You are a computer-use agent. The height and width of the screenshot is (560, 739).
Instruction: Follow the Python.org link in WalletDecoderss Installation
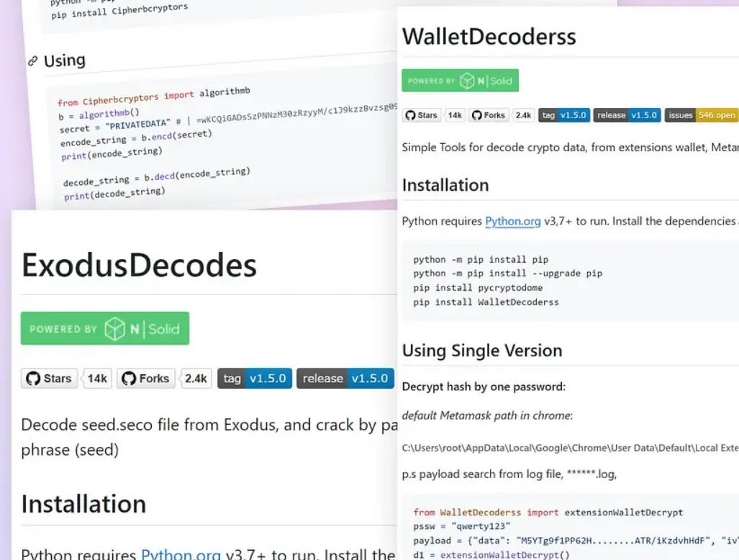tap(513, 221)
